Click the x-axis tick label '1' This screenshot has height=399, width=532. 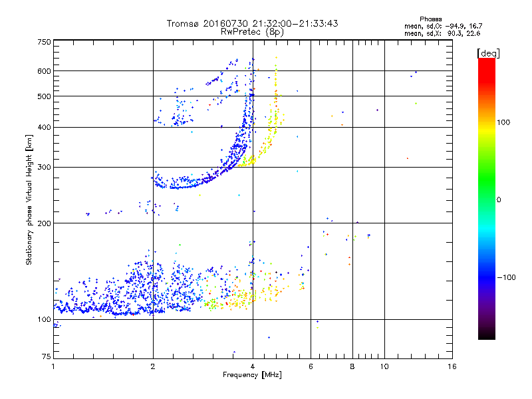(53, 366)
